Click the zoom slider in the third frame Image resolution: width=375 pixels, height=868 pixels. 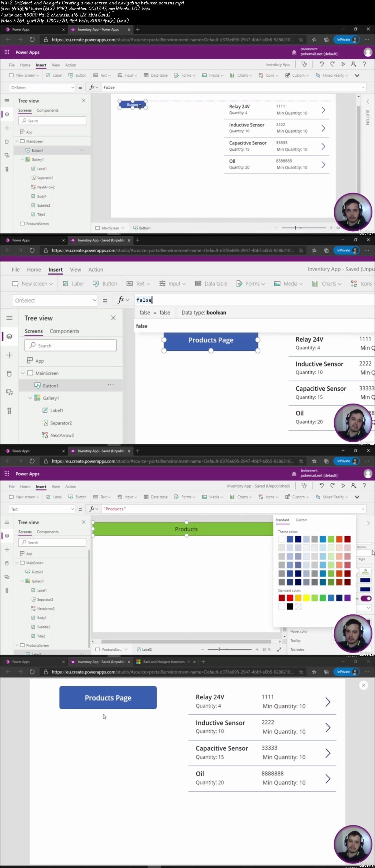pos(230,649)
